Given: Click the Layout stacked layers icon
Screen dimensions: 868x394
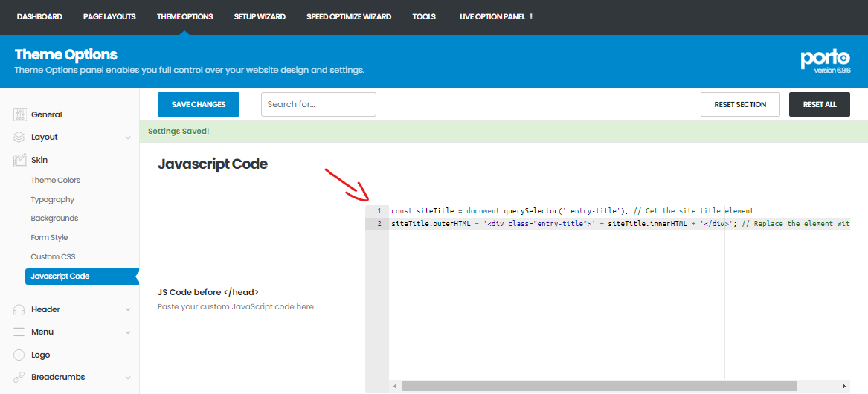Looking at the screenshot, I should [19, 137].
